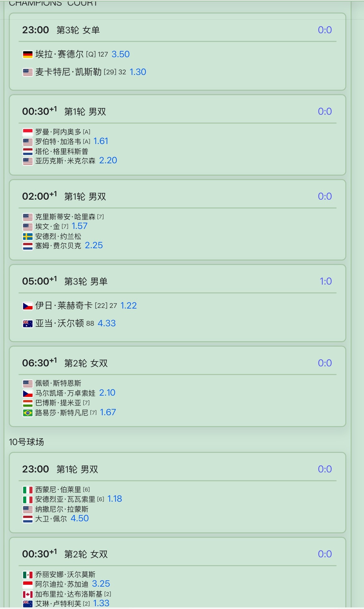Viewport: 364px width, 609px height.
Task: Click odds 4.33 for 亚当·沃尔顿
Action: coord(106,323)
